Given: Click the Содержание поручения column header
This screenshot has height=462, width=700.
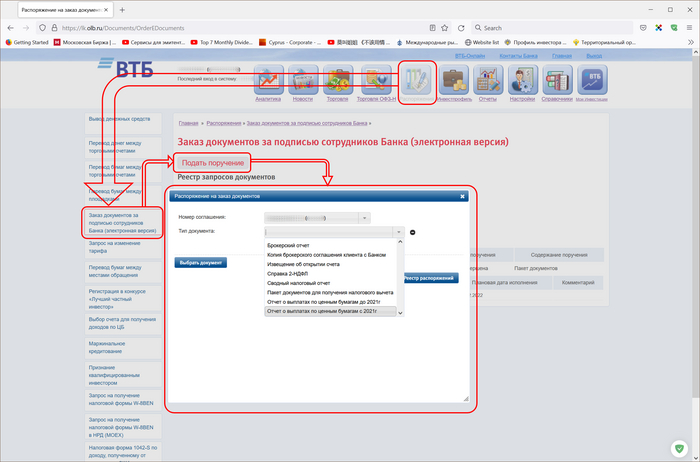Looking at the screenshot, I should coord(559,255).
